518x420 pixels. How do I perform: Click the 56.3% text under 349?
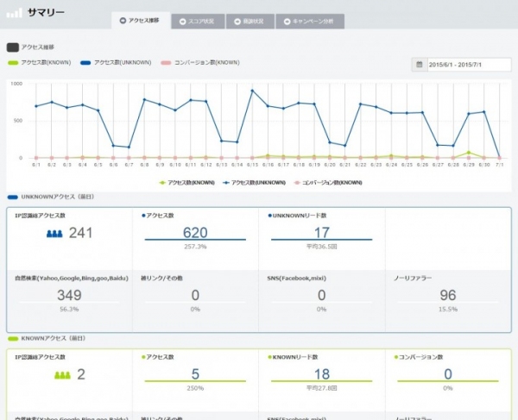(x=69, y=309)
